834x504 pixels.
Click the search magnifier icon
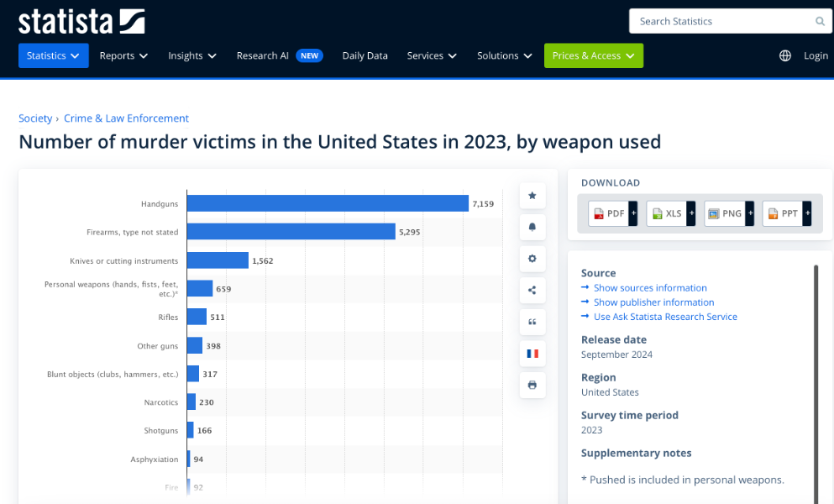pos(820,22)
